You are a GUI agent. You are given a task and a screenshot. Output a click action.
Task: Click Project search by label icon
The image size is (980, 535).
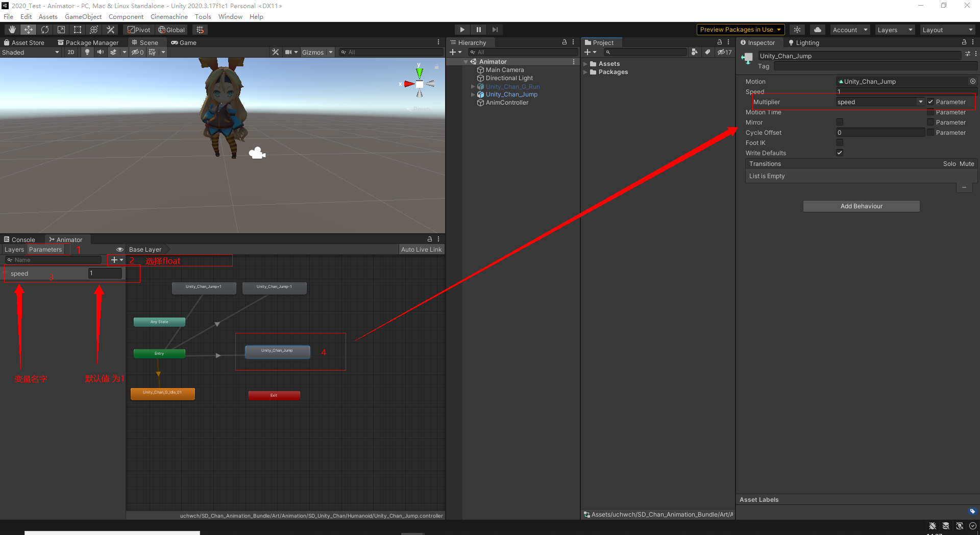pos(707,52)
